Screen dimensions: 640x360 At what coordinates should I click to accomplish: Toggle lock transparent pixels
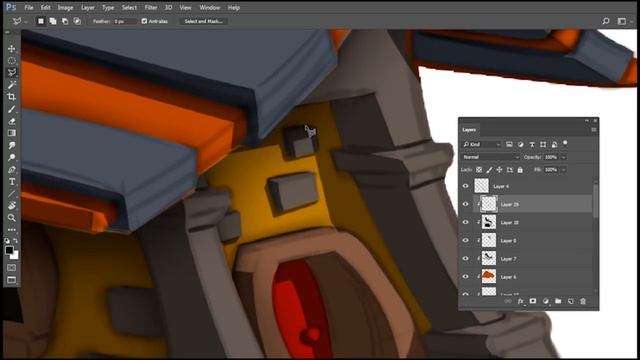(x=479, y=170)
